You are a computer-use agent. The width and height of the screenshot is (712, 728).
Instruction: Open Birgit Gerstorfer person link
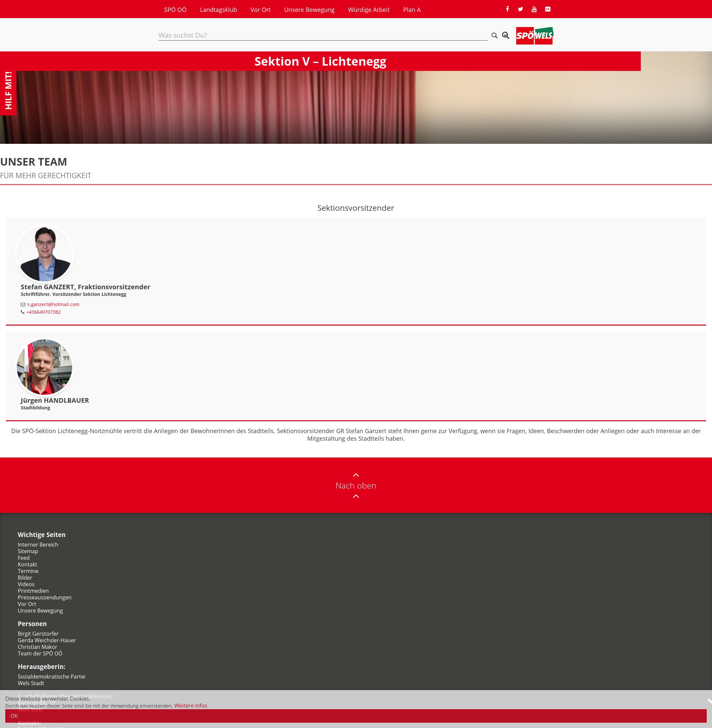(38, 634)
